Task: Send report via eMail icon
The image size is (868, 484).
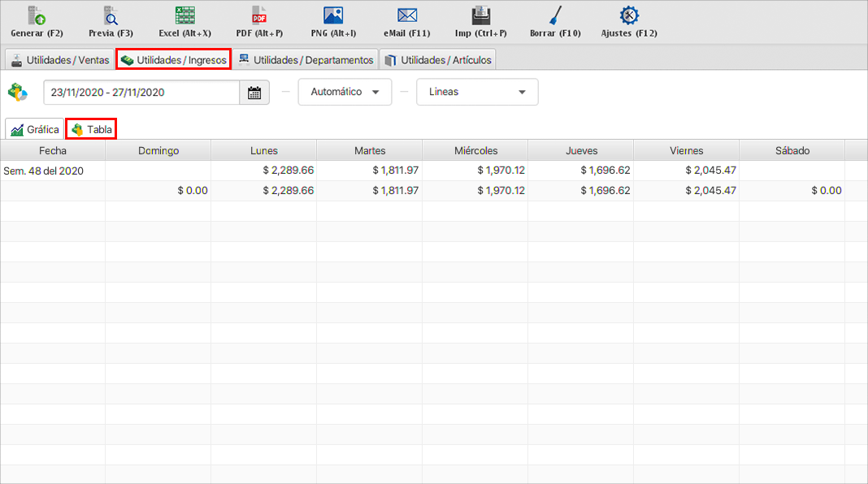Action: click(x=407, y=16)
